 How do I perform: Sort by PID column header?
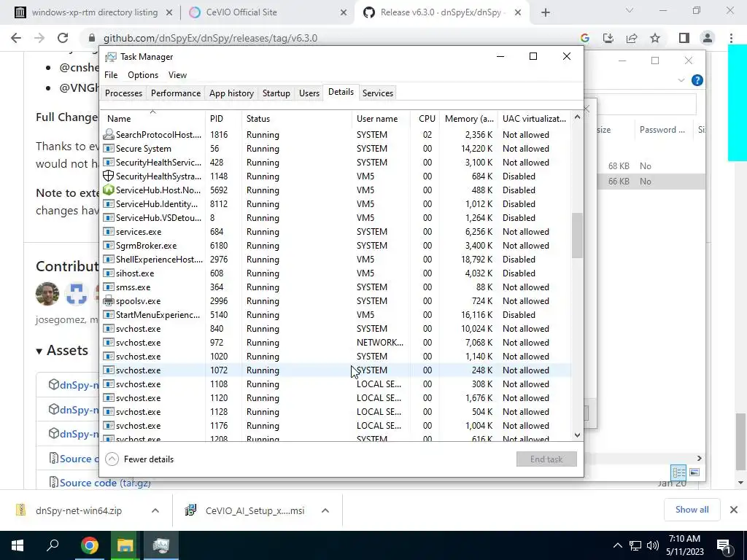[223, 119]
